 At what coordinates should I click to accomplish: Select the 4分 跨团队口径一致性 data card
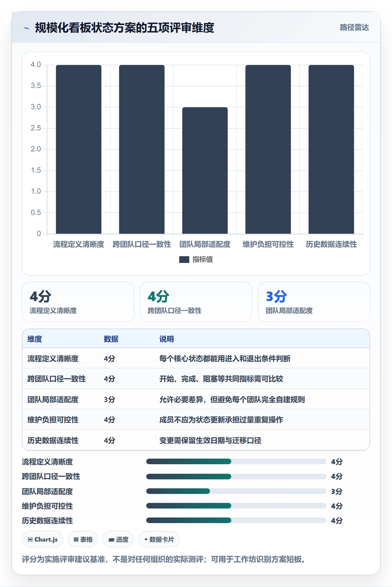(196, 302)
